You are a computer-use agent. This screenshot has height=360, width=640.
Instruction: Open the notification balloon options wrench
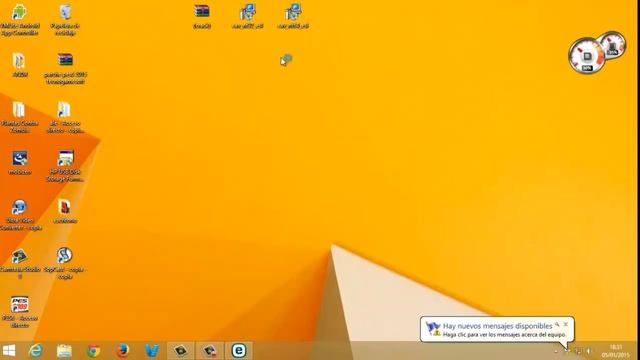[557, 324]
